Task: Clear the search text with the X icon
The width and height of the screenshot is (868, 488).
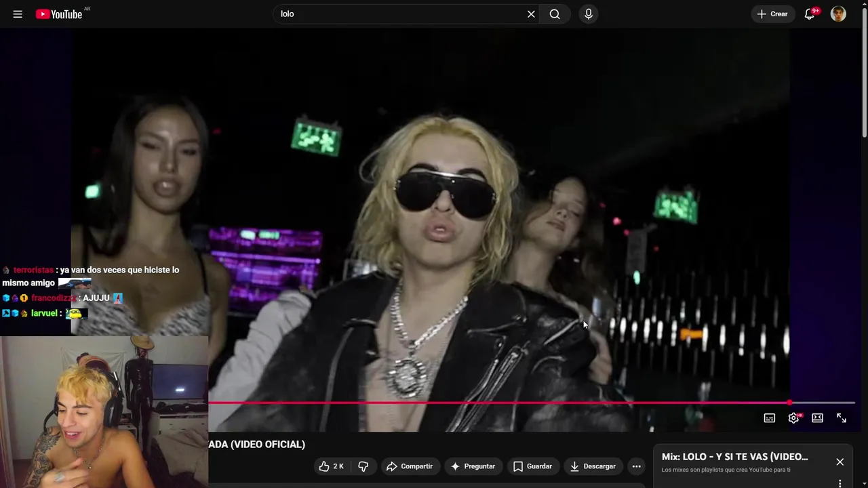Action: 531,14
